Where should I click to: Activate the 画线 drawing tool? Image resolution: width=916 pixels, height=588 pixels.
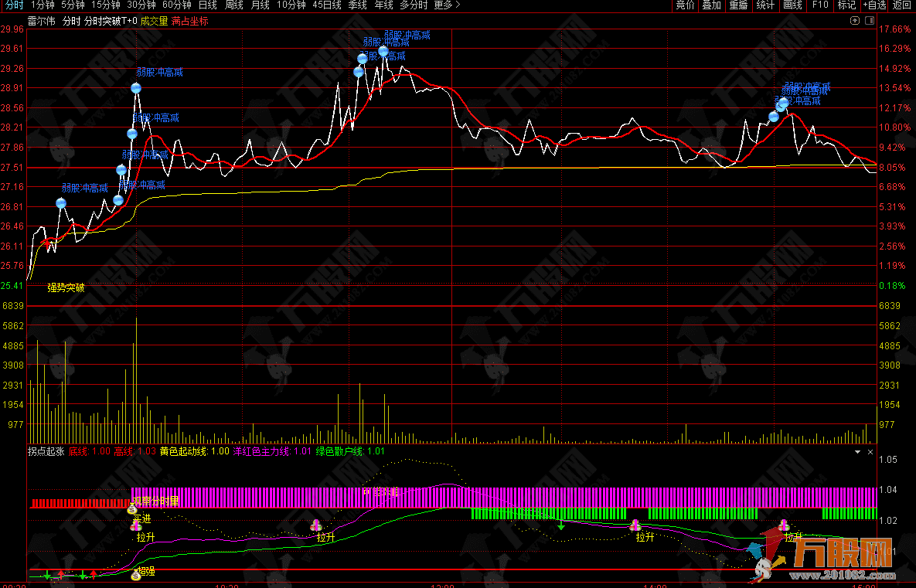tap(792, 5)
